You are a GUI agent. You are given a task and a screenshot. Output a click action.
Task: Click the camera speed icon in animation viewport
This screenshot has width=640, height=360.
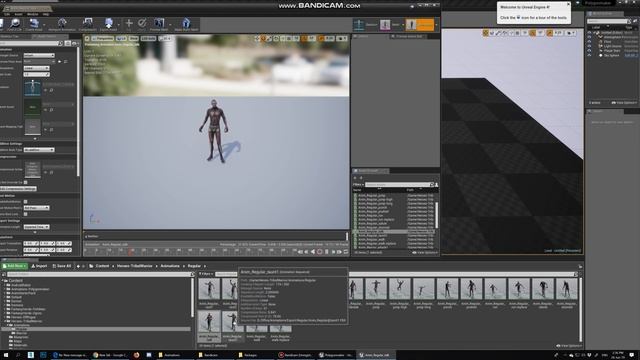pos(342,38)
